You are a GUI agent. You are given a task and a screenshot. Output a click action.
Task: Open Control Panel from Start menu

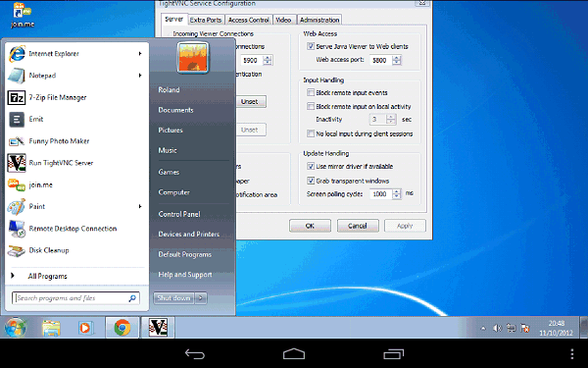[179, 214]
